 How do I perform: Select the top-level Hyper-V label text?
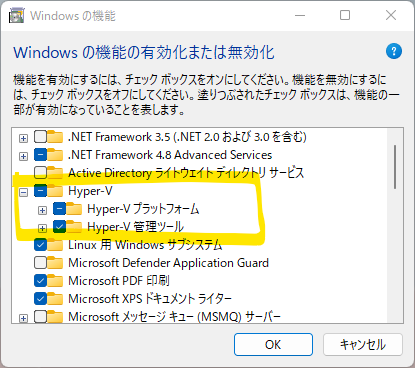[x=90, y=191]
